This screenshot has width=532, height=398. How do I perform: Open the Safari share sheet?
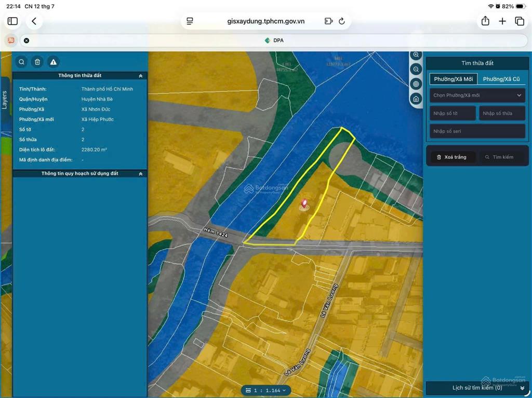[x=486, y=21]
